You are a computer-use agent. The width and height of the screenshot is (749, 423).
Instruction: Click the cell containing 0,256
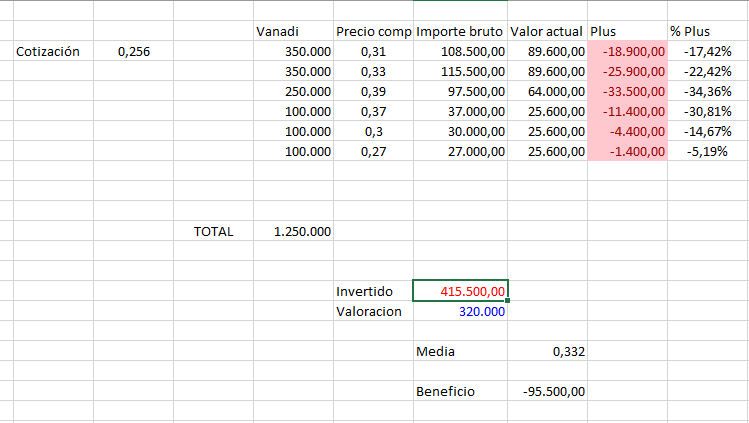pos(133,51)
